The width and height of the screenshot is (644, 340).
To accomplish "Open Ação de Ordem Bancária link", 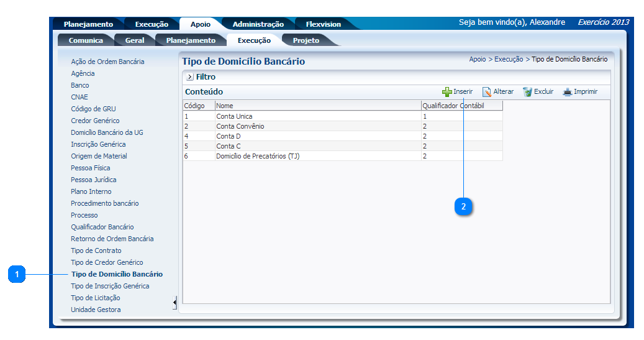I will pyautogui.click(x=107, y=62).
